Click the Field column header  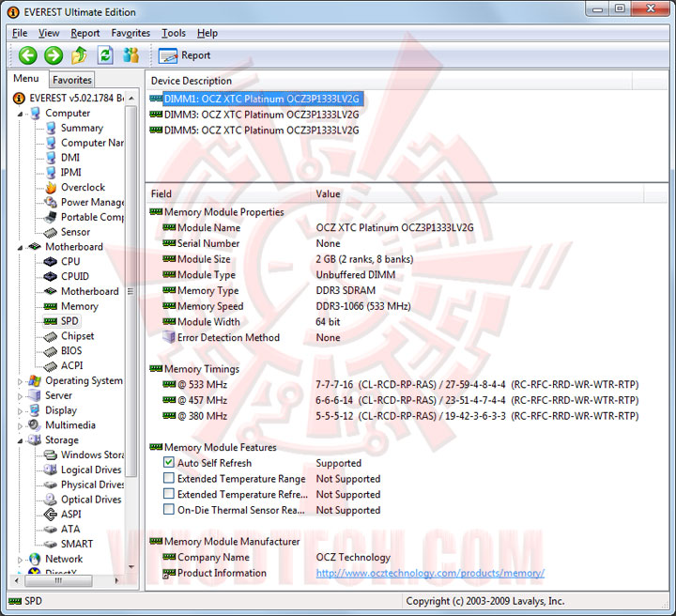(228, 194)
